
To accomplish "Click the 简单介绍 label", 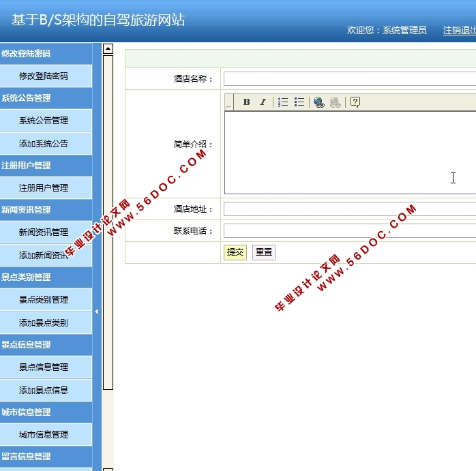I will point(193,144).
